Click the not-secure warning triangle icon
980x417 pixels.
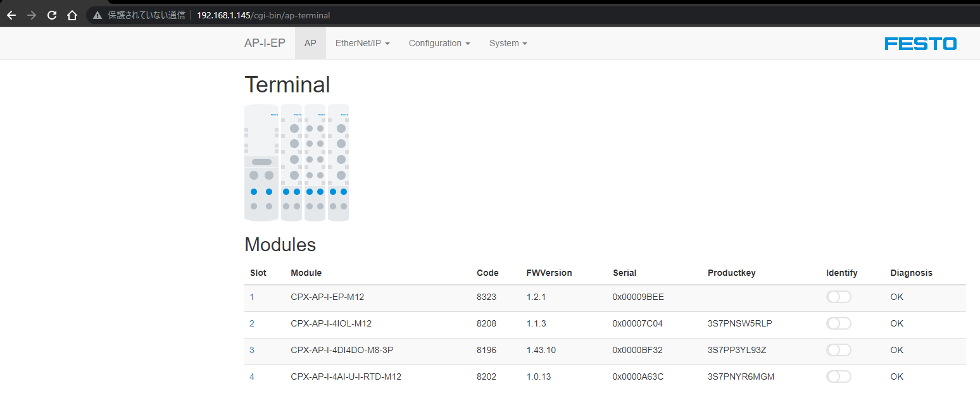click(x=97, y=15)
